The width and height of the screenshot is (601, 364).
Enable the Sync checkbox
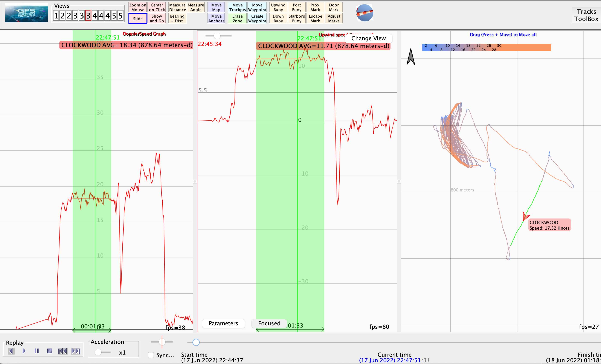click(151, 355)
